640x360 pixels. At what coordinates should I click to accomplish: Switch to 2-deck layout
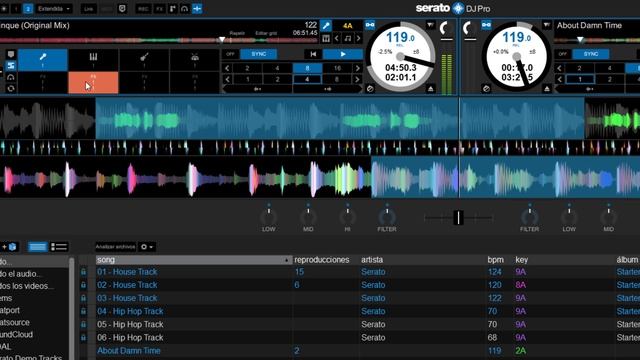(x=28, y=9)
